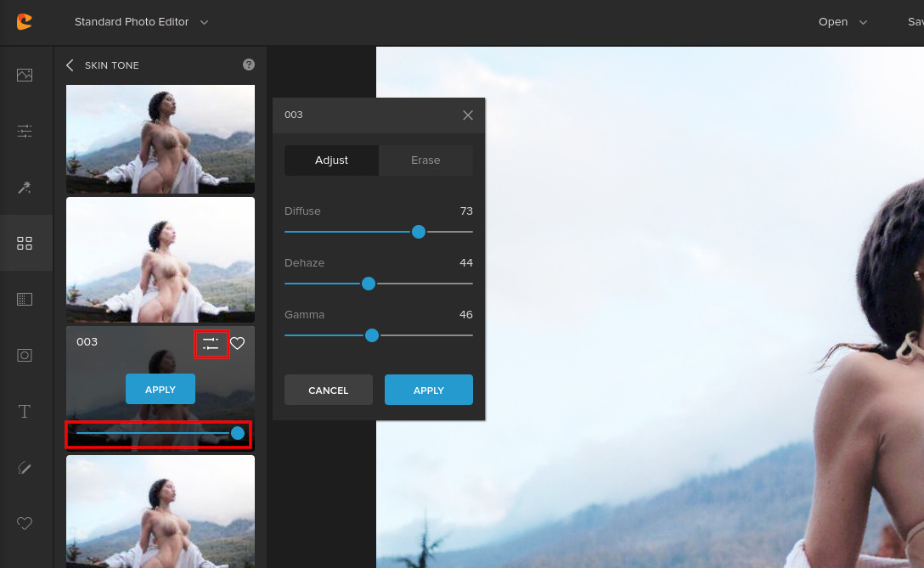The width and height of the screenshot is (924, 568).
Task: Open the photo editing panel
Action: pos(25,75)
